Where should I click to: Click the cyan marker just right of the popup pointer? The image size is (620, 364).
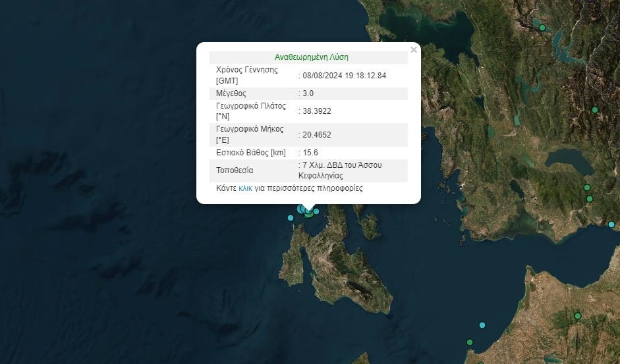pyautogui.click(x=316, y=211)
